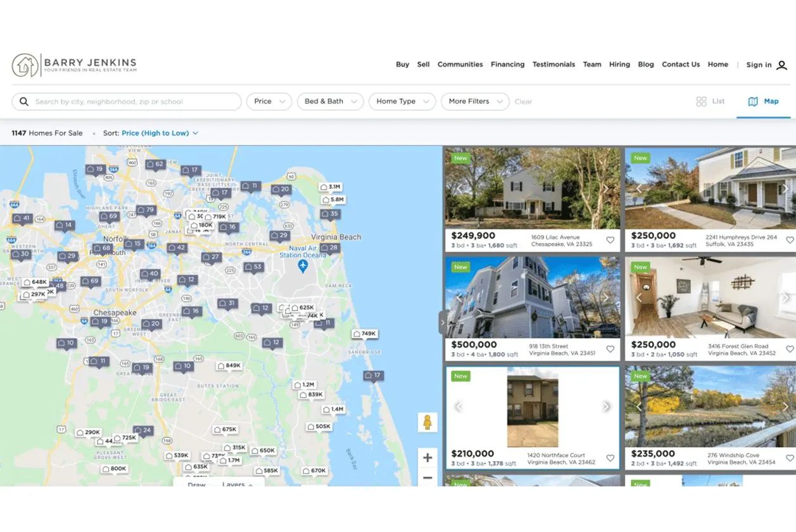This screenshot has height=532, width=796.
Task: Select the 648K map price marker
Action: tap(35, 282)
